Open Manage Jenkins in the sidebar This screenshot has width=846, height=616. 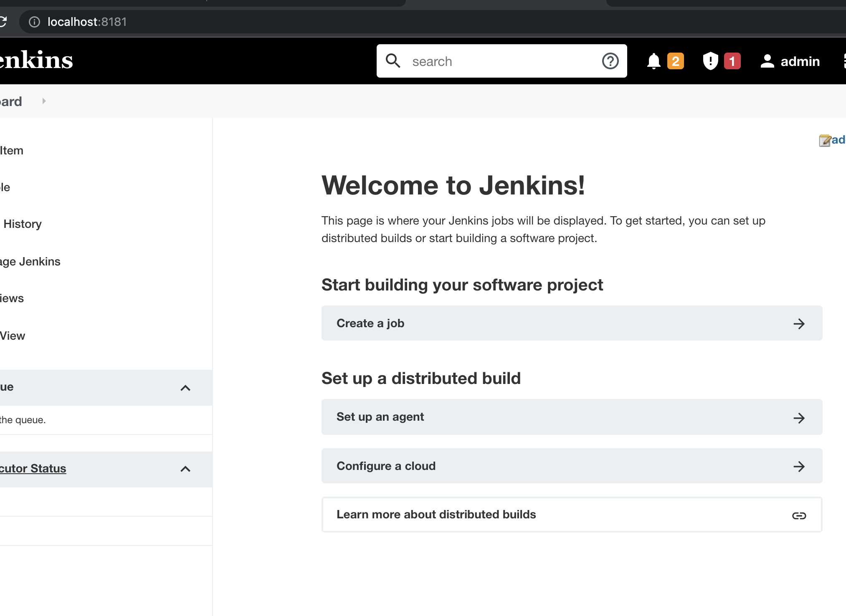(x=30, y=261)
